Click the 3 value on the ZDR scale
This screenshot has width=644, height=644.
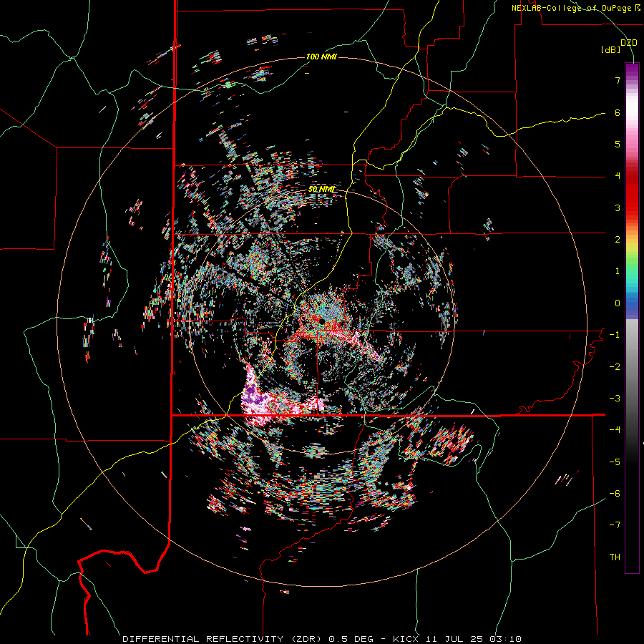click(618, 208)
